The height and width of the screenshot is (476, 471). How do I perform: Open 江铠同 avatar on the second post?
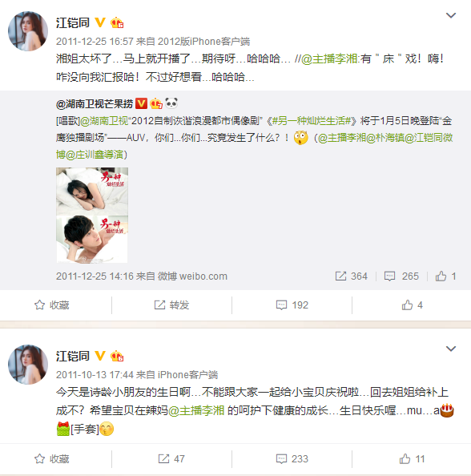coord(28,365)
